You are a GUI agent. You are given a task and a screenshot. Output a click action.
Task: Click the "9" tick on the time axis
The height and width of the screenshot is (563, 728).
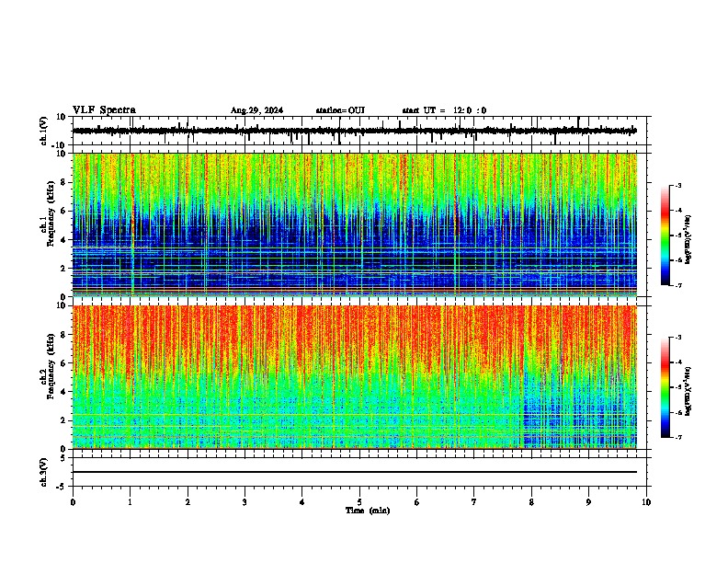588,502
